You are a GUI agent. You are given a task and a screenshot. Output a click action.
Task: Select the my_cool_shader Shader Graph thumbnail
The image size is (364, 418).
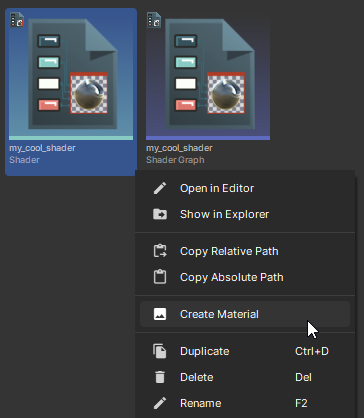(x=208, y=74)
